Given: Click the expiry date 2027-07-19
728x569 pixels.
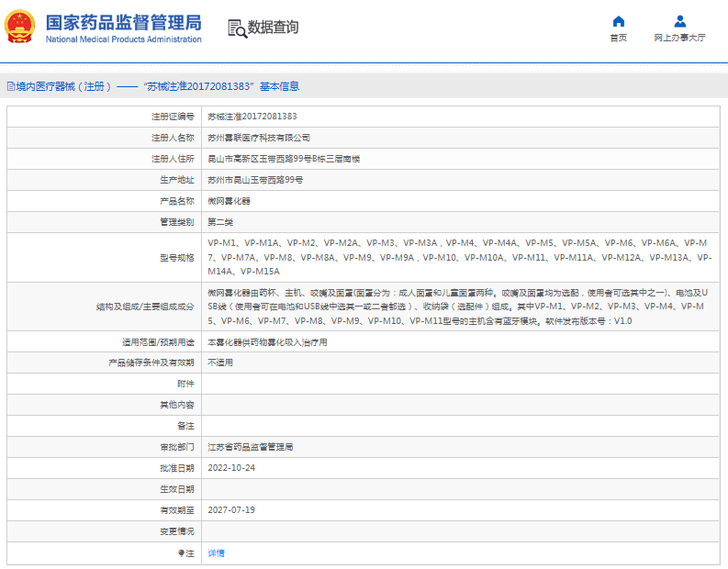Looking at the screenshot, I should point(231,509).
